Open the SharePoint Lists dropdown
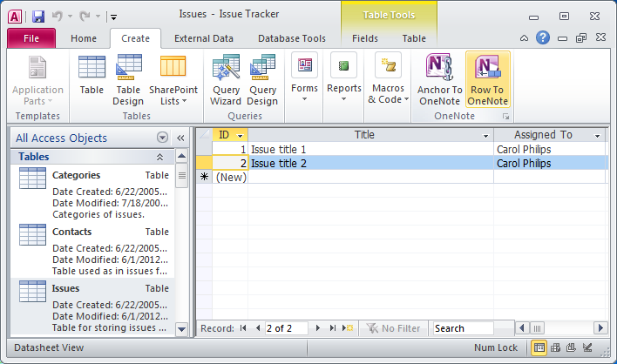617x364 pixels. (173, 80)
